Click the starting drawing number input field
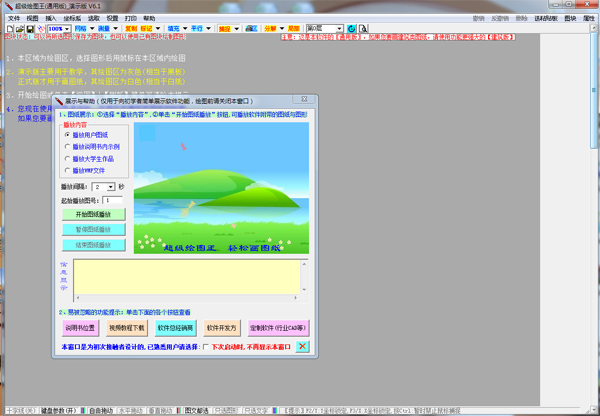 [112, 200]
